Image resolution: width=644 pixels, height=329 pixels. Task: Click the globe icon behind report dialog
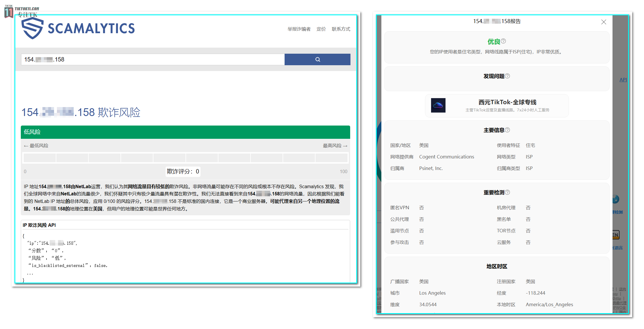pyautogui.click(x=615, y=199)
